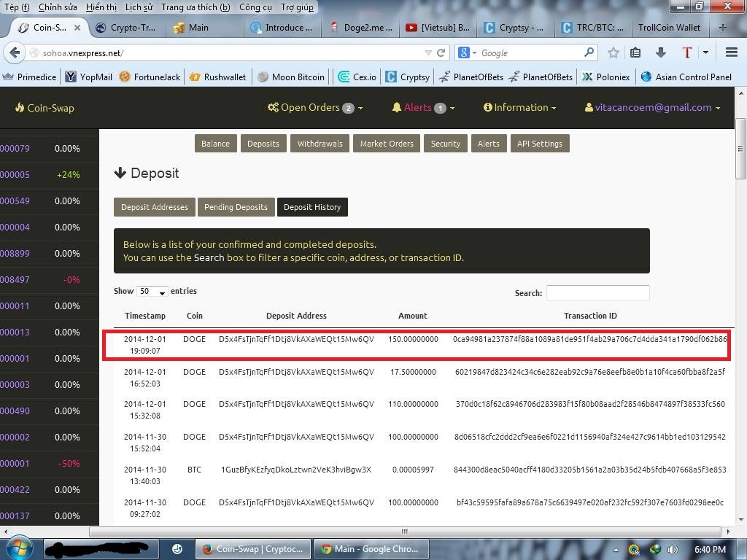Sort by the Amount column header
This screenshot has width=747, height=560.
coord(413,316)
